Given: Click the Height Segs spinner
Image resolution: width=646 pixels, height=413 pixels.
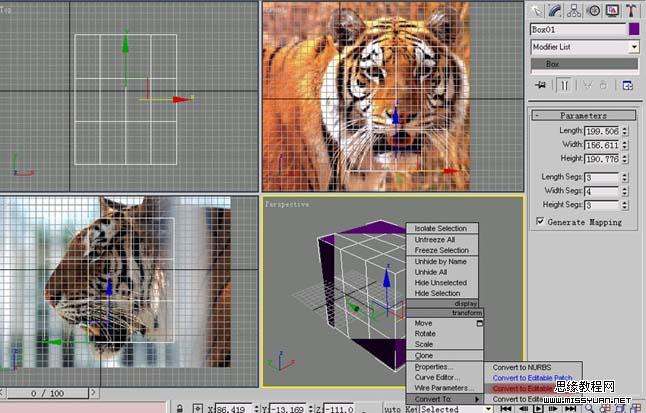Looking at the screenshot, I should pyautogui.click(x=625, y=205).
